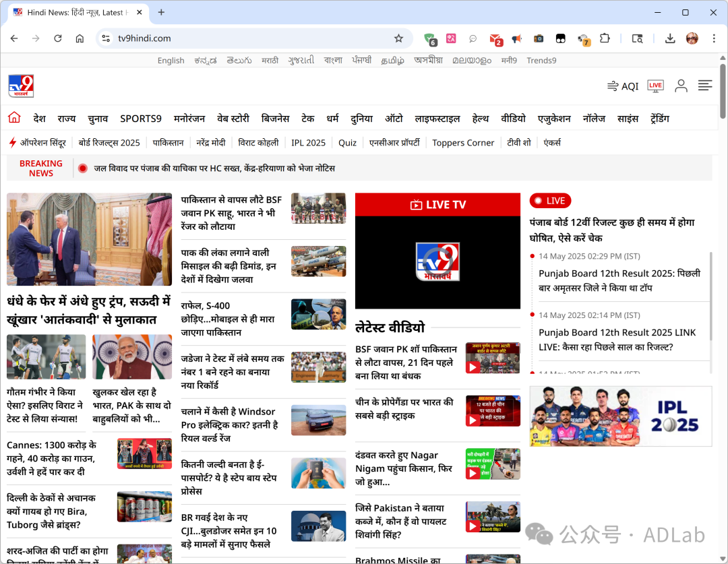728x564 pixels.
Task: Open the Punjab Board 12th Result 2025 LINK update
Action: pos(617,340)
